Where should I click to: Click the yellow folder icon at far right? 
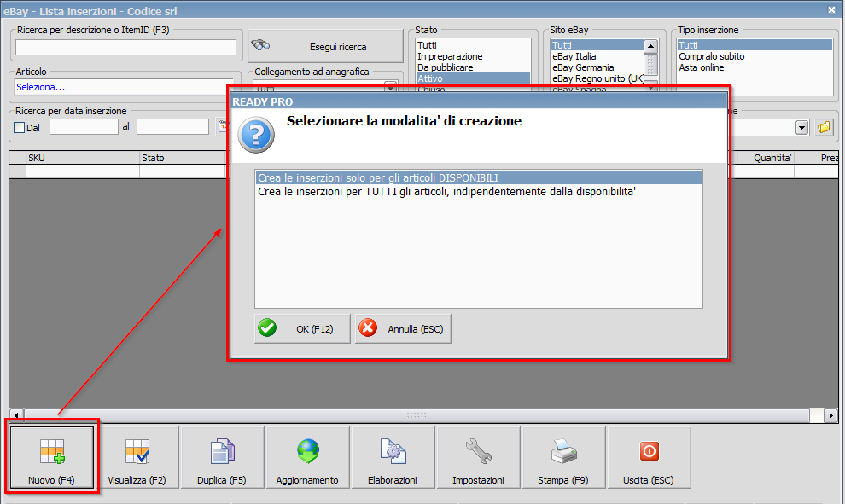824,127
